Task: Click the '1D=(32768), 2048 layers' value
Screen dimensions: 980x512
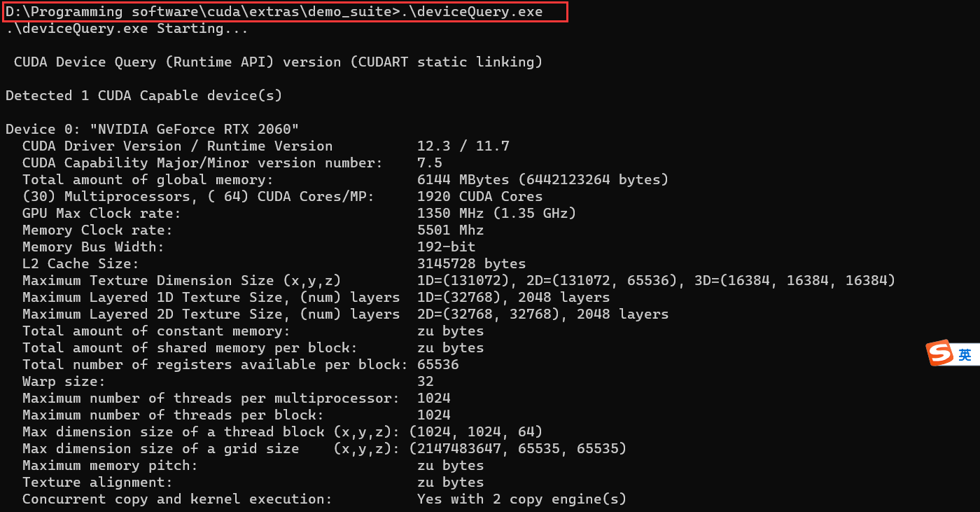Action: click(514, 298)
